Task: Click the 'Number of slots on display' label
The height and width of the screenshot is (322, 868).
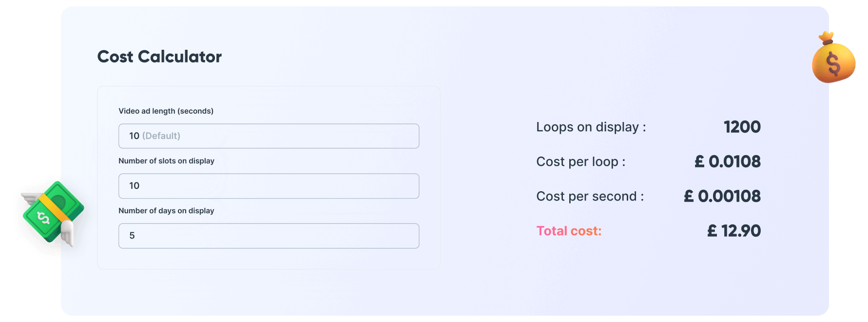Action: 166,161
